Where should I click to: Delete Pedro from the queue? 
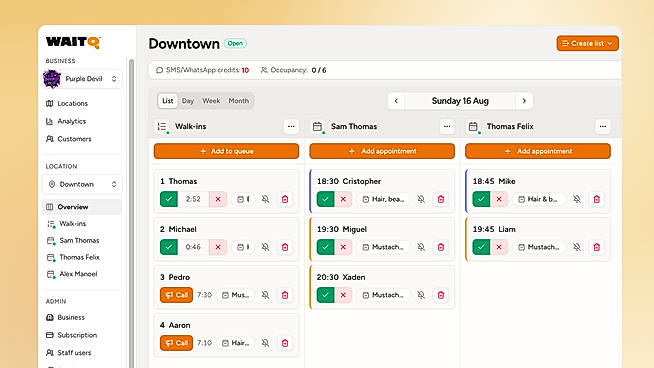click(285, 295)
